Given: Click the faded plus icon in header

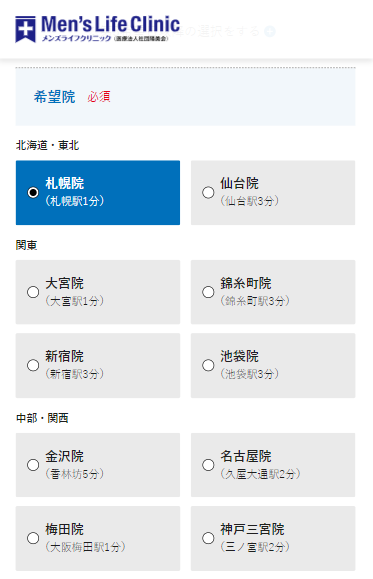Looking at the screenshot, I should [x=270, y=31].
